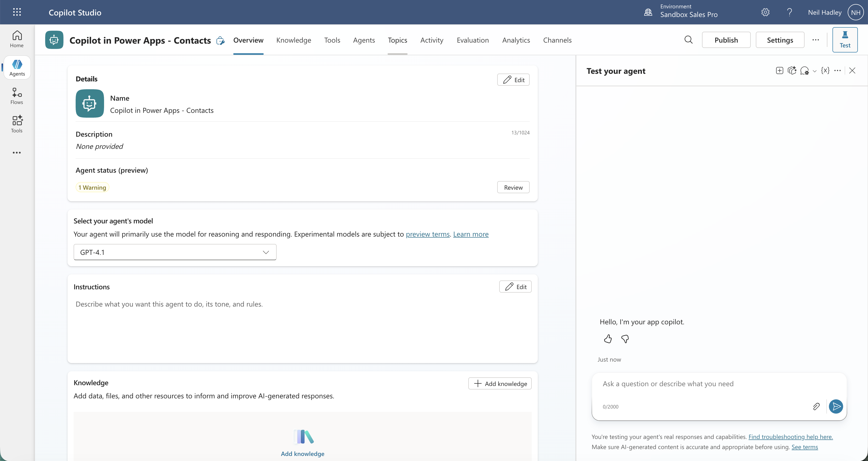The image size is (868, 461).
Task: Switch to the Agents tab
Action: tap(364, 40)
